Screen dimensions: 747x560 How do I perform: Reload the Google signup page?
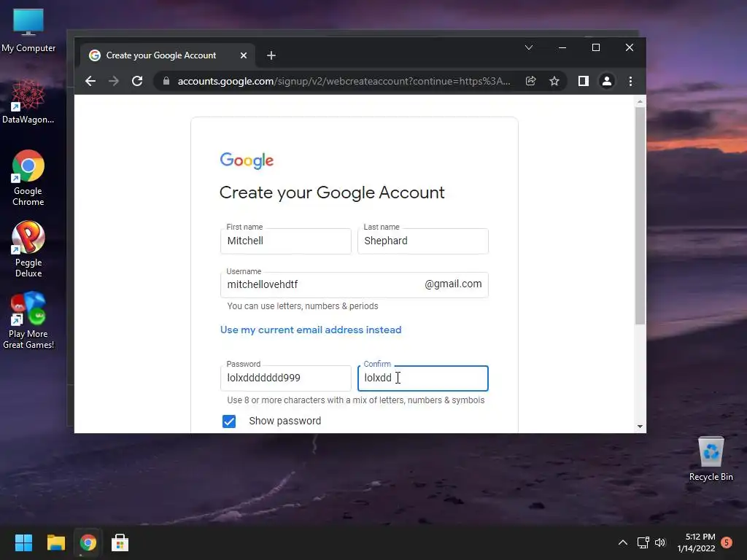(x=137, y=81)
